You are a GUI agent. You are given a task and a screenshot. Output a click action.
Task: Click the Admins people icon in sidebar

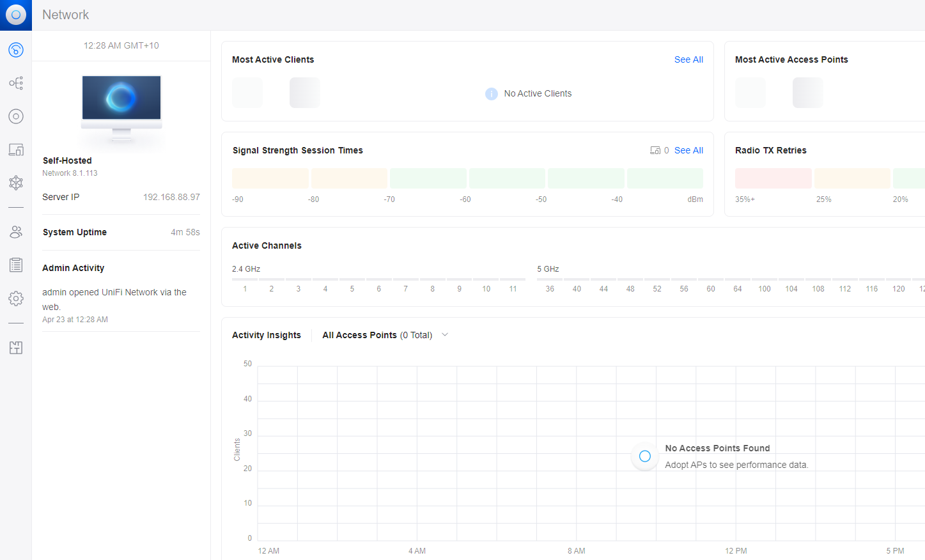(16, 231)
